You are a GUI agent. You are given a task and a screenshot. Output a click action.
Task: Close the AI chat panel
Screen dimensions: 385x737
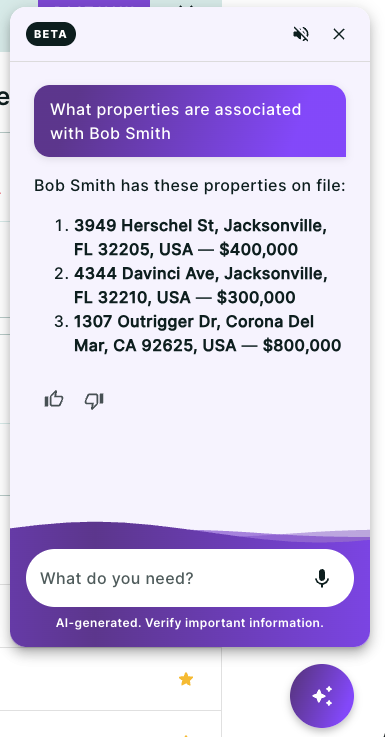[x=338, y=34]
